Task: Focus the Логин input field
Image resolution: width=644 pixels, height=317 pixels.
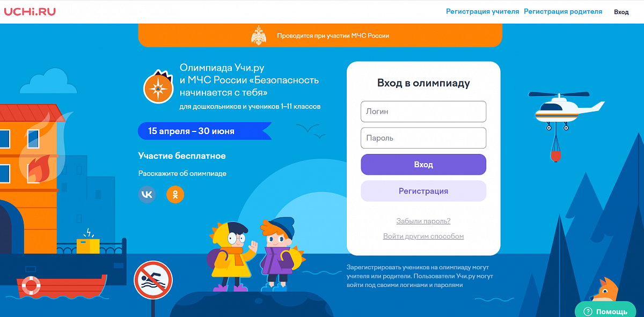Action: [x=423, y=112]
